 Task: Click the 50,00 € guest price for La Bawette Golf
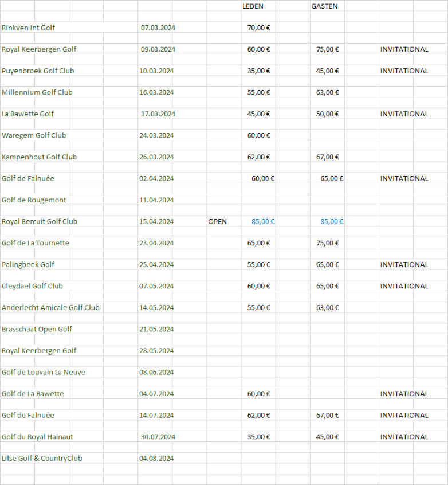328,114
